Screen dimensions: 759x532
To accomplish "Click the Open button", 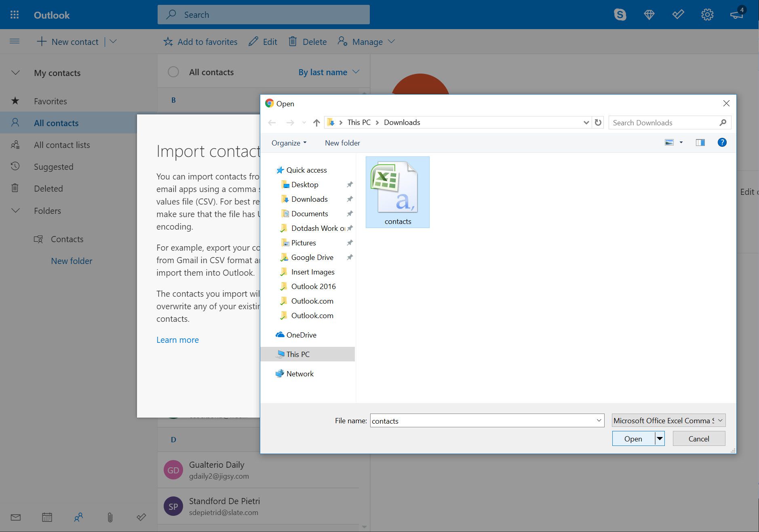I will [633, 439].
